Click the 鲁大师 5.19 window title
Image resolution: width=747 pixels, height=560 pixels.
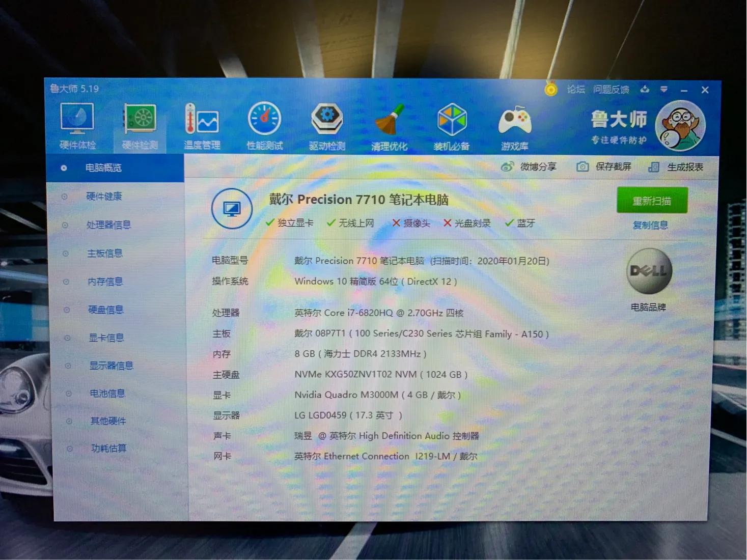click(74, 89)
